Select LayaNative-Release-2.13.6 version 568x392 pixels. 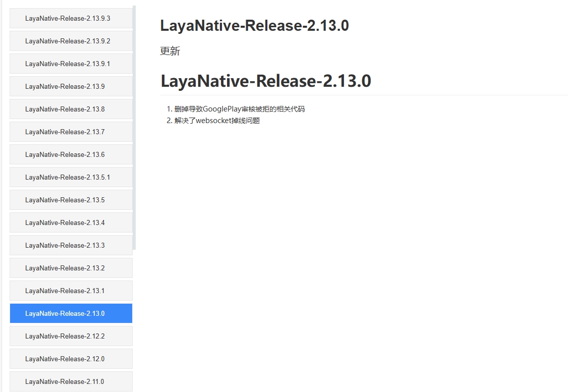tap(65, 154)
